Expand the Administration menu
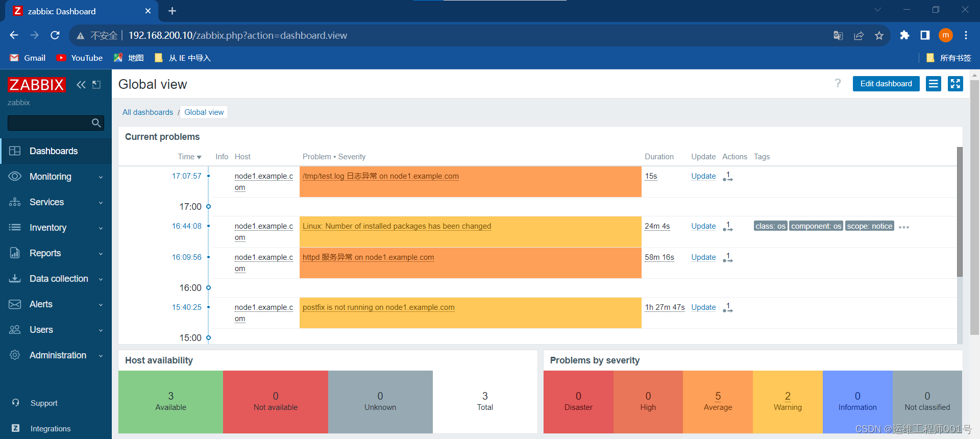Image resolution: width=980 pixels, height=439 pixels. (101, 356)
